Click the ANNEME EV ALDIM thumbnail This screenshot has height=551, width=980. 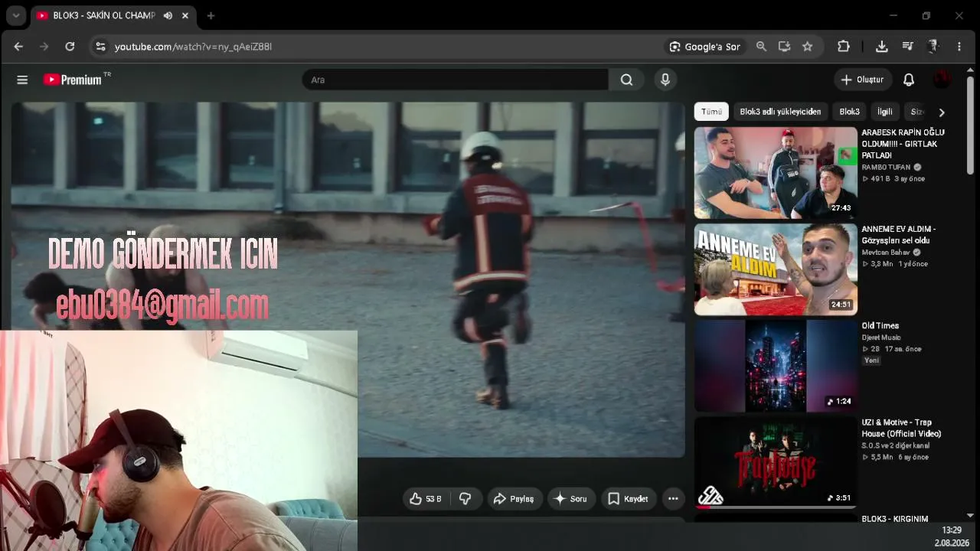point(776,269)
